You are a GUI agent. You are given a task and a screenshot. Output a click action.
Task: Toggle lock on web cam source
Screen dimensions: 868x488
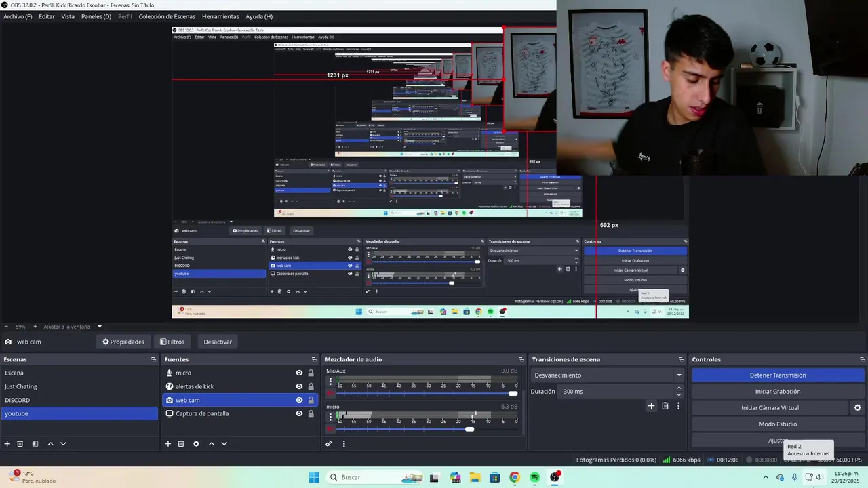pyautogui.click(x=311, y=400)
